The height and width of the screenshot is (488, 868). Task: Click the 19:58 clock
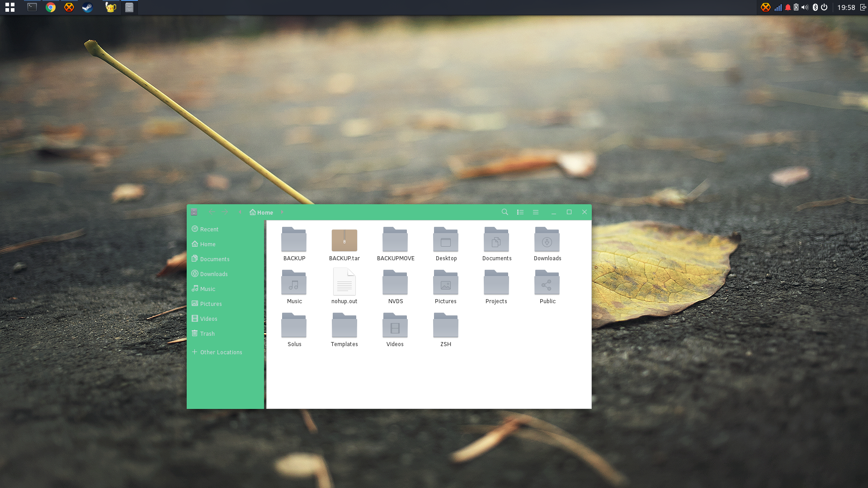click(846, 7)
